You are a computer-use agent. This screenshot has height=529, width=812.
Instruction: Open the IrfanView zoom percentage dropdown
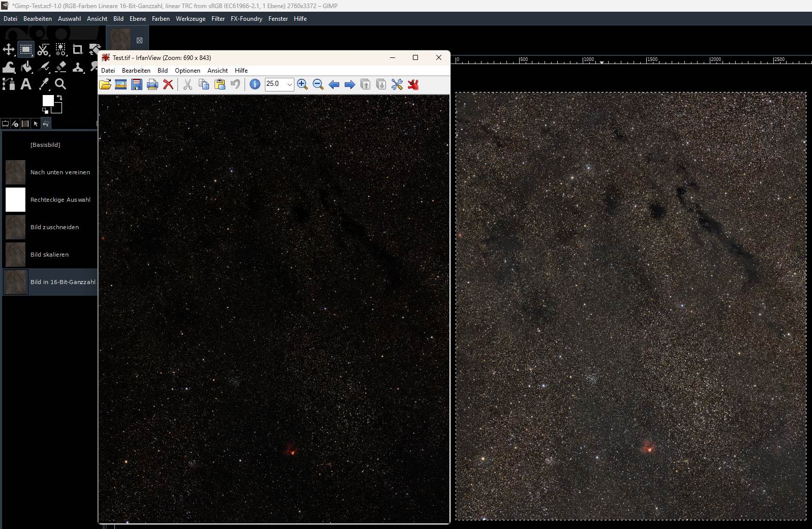289,84
